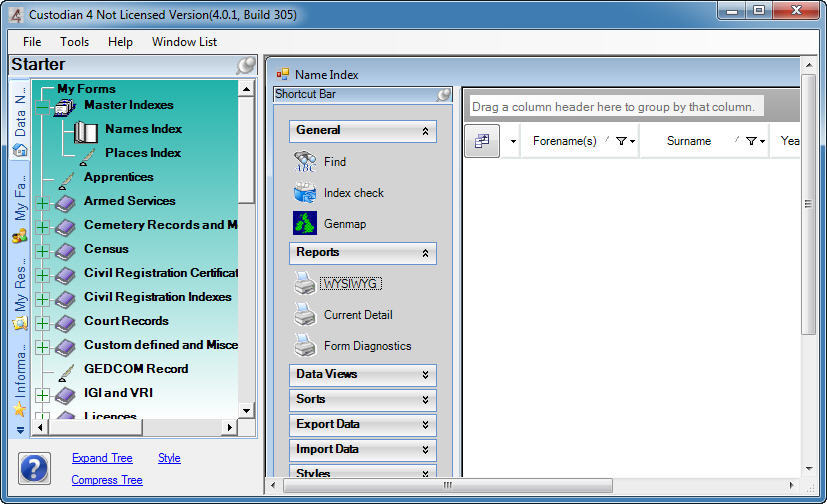Toggle the Shortcut Bar pin

click(444, 95)
